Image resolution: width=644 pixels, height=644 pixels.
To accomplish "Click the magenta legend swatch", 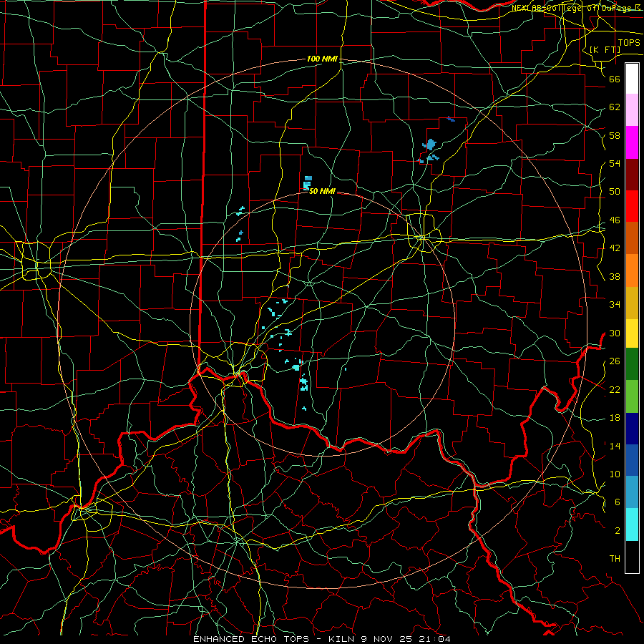I will click(x=632, y=142).
